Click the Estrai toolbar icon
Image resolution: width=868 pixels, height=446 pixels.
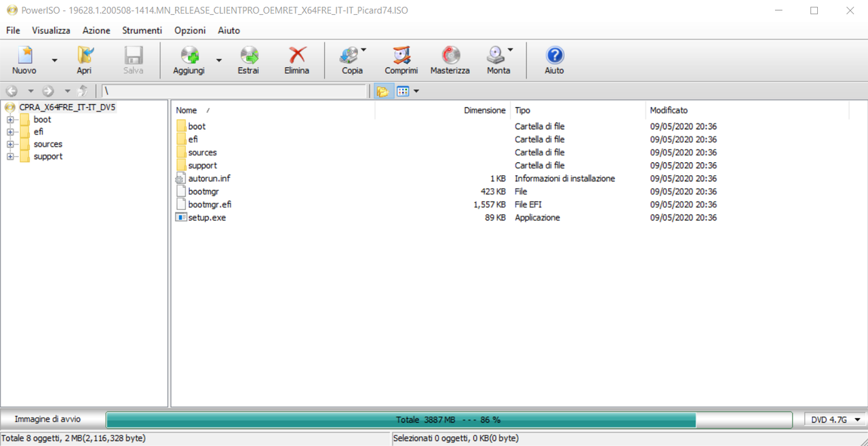[x=249, y=56]
